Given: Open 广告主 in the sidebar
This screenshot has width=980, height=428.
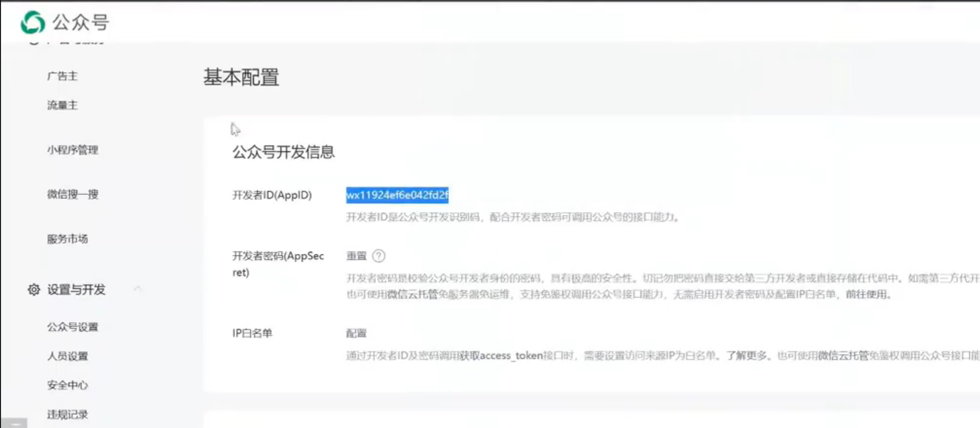Looking at the screenshot, I should (x=62, y=76).
